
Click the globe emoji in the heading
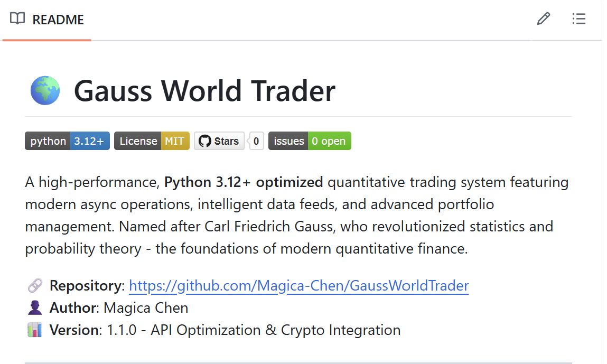[45, 91]
